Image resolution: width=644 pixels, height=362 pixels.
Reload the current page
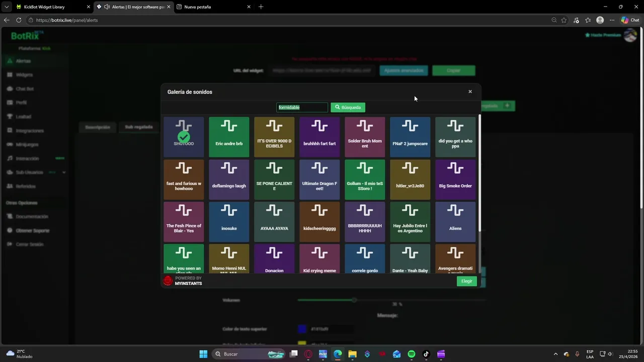(19, 20)
